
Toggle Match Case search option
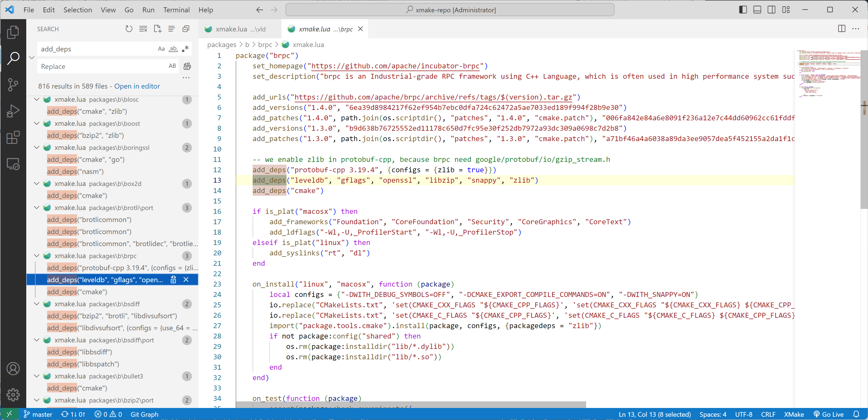[161, 49]
